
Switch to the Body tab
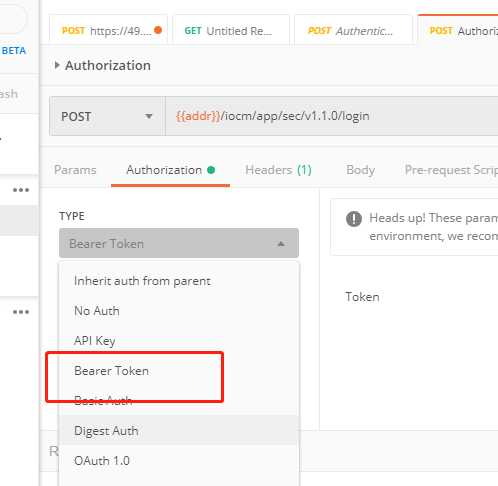[x=360, y=170]
